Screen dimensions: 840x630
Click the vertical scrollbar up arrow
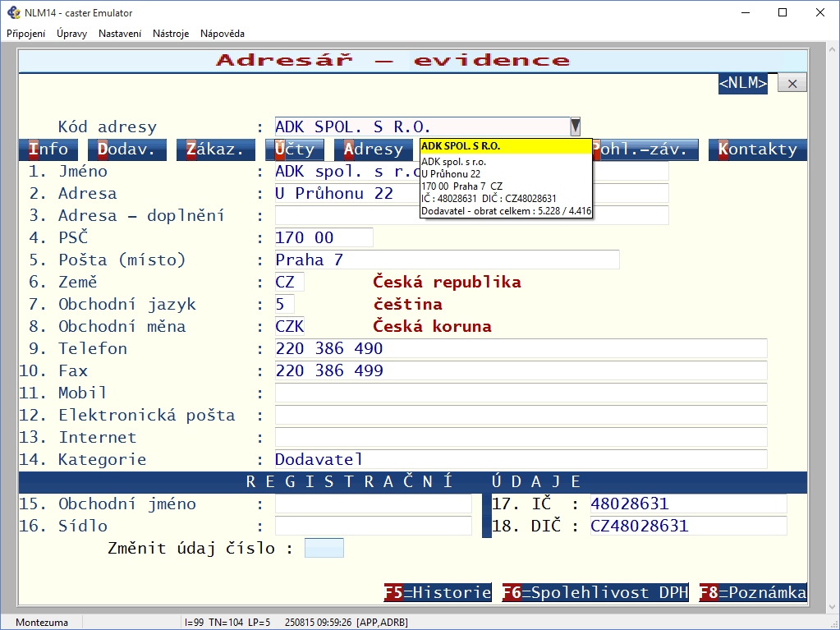pos(833,49)
